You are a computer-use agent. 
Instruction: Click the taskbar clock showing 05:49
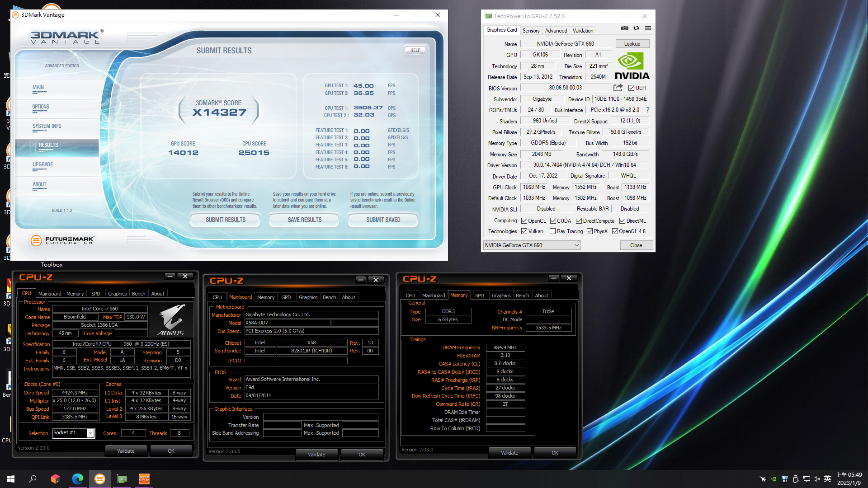click(x=849, y=479)
